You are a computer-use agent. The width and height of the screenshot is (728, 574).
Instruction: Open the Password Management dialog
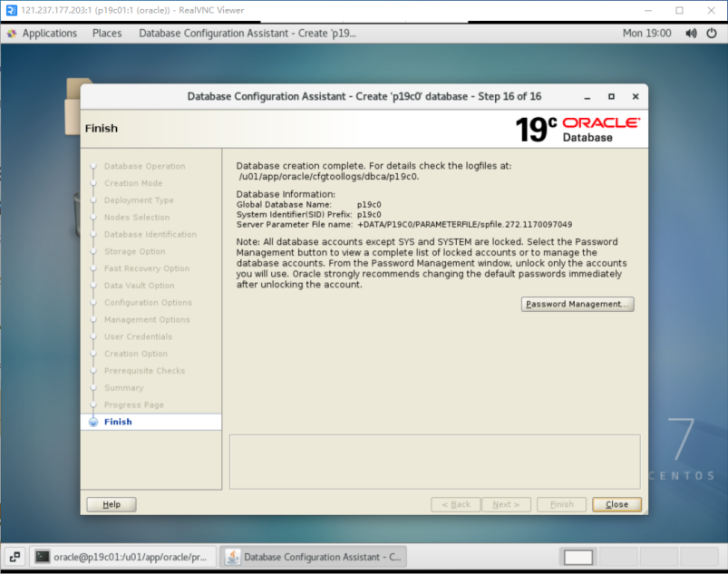pos(578,304)
